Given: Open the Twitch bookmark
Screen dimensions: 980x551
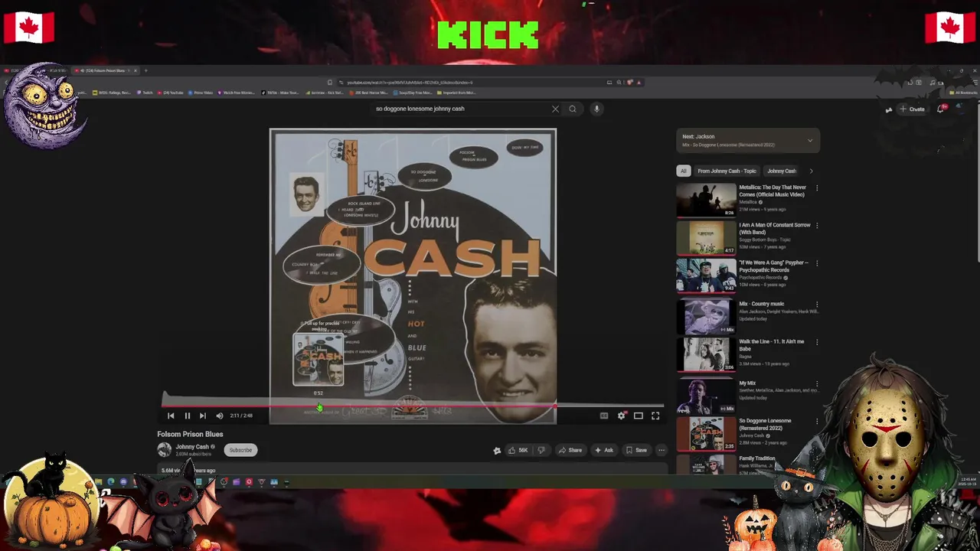Looking at the screenshot, I should click(x=146, y=93).
